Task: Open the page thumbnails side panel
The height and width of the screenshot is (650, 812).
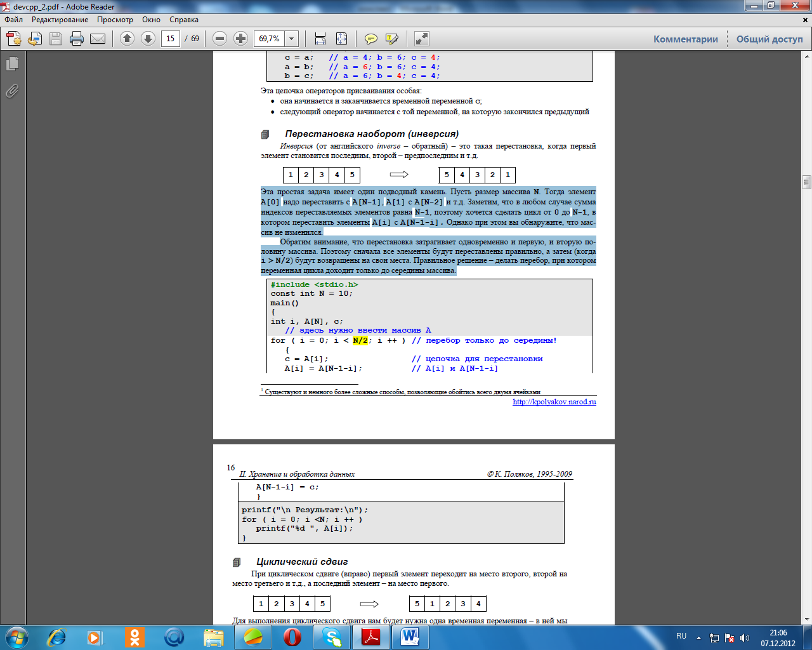Action: [12, 63]
